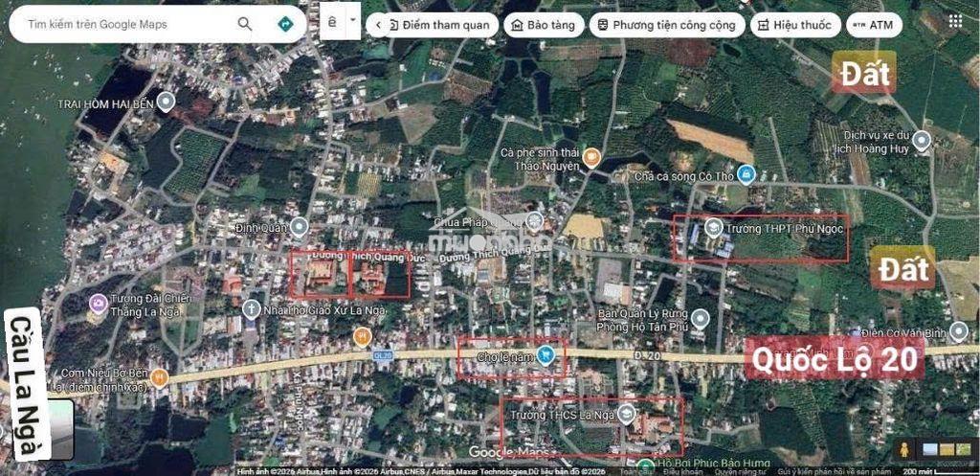
Task: Click the Cà phê sinh thái Thảo Nguyên pin
Action: (x=591, y=157)
